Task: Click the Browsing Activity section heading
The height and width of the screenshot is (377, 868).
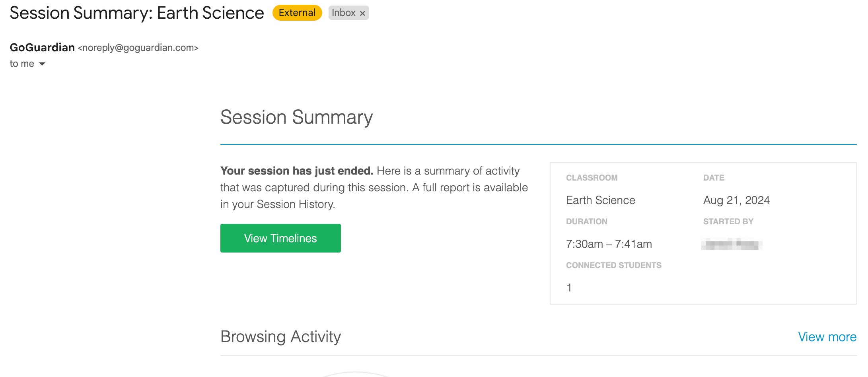Action: pyautogui.click(x=280, y=336)
